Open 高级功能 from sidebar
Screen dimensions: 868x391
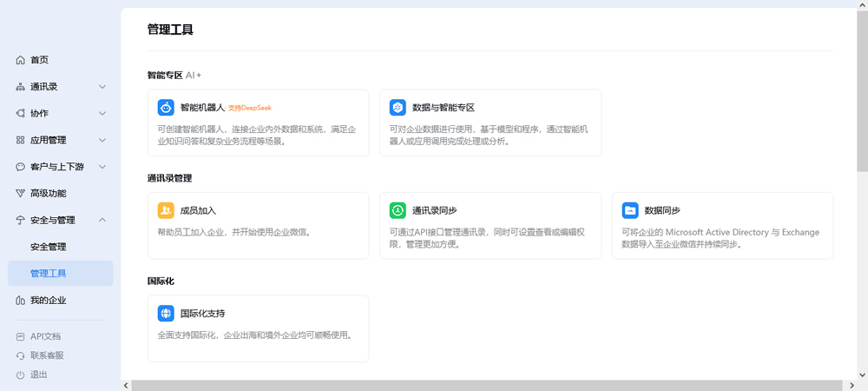pyautogui.click(x=49, y=194)
